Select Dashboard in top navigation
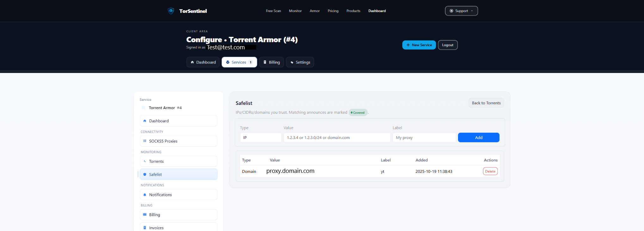The image size is (644, 231). click(377, 11)
